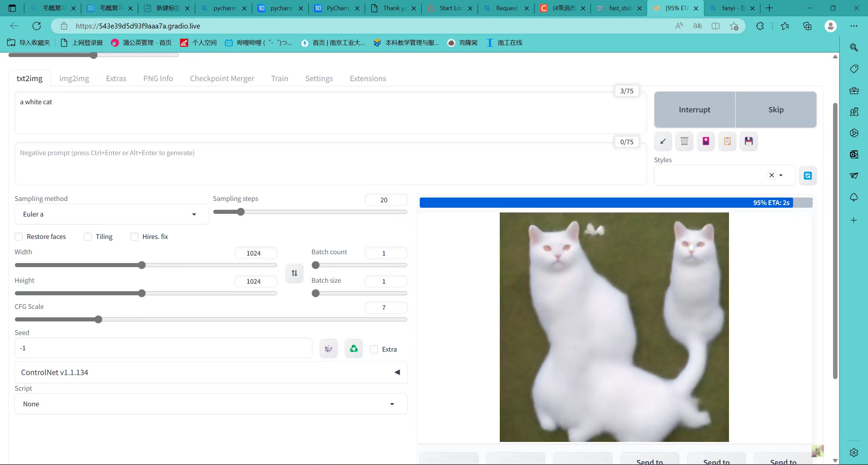Open the browser settings and more ellipsis
The width and height of the screenshot is (868, 465).
tap(854, 26)
